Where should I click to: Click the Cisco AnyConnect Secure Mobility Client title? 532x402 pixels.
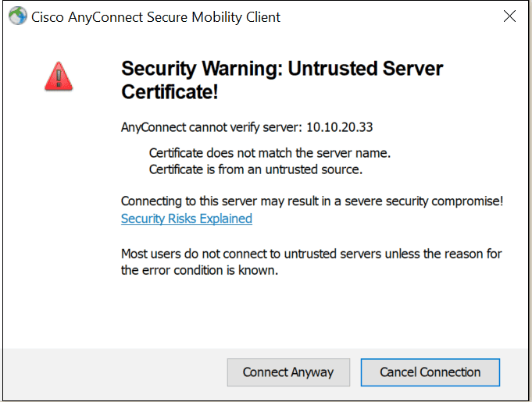point(155,17)
